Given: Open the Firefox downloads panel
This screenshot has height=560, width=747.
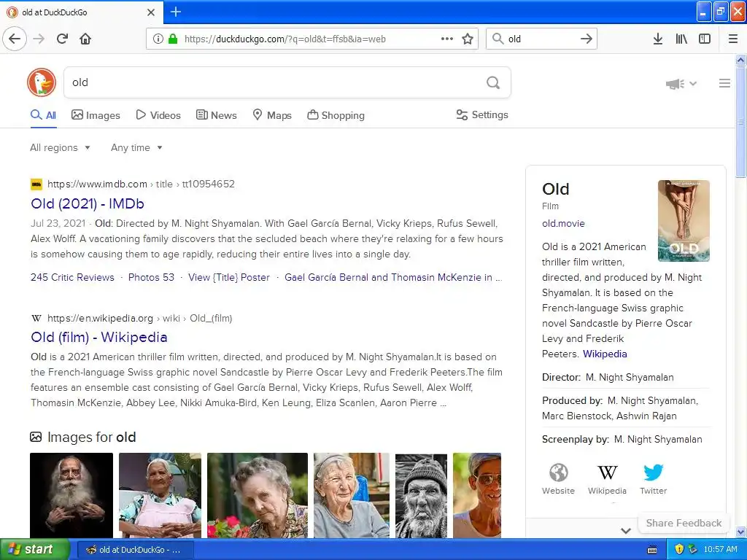Looking at the screenshot, I should (x=658, y=39).
